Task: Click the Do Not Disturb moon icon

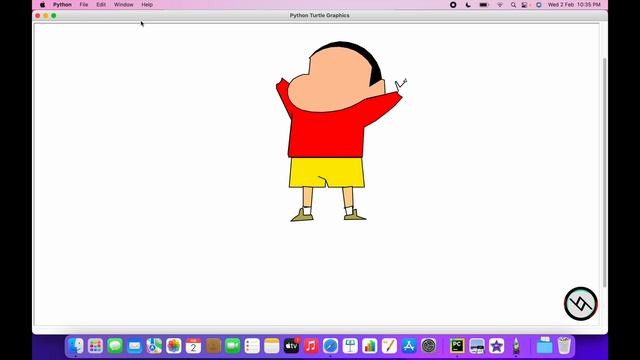Action: pos(468,5)
